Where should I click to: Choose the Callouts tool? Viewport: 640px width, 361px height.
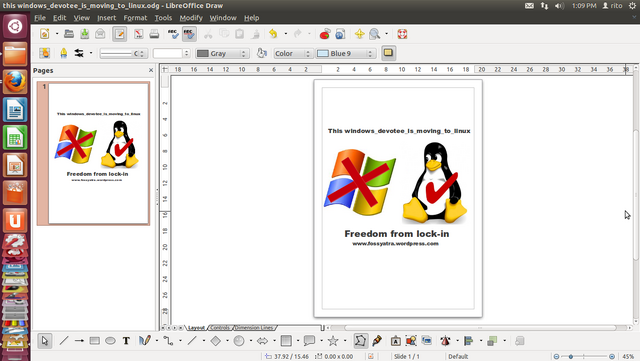309,341
